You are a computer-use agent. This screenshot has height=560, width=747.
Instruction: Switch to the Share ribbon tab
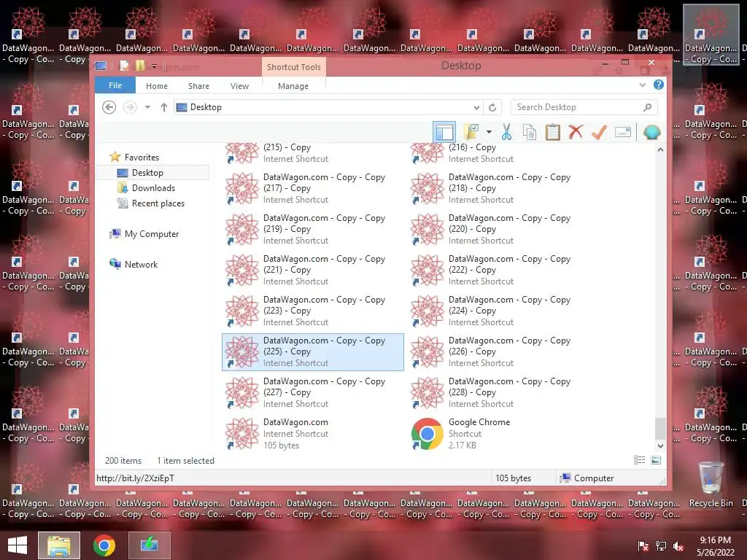198,86
